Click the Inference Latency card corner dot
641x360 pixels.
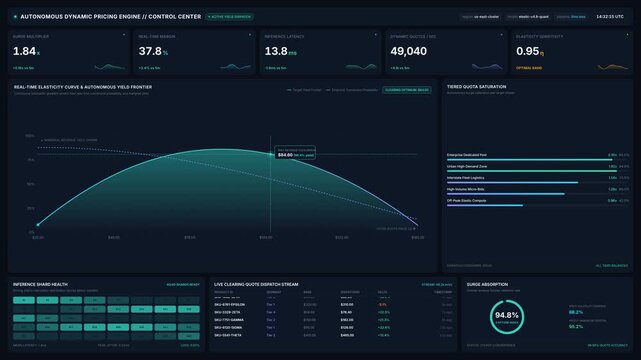[x=376, y=35]
